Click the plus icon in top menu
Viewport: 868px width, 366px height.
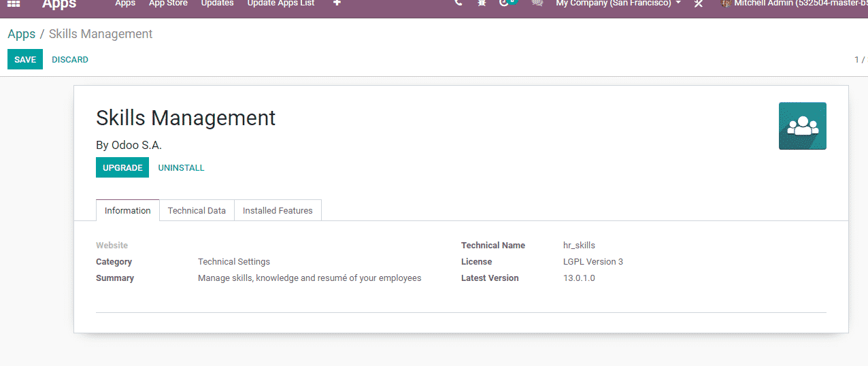(337, 3)
